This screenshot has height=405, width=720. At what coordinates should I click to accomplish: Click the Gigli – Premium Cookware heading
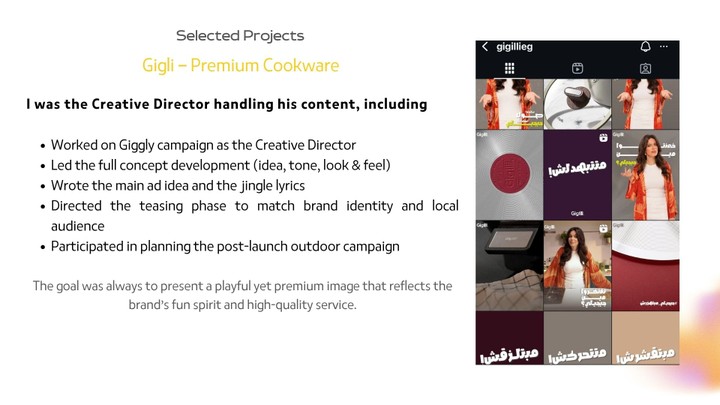pyautogui.click(x=240, y=65)
